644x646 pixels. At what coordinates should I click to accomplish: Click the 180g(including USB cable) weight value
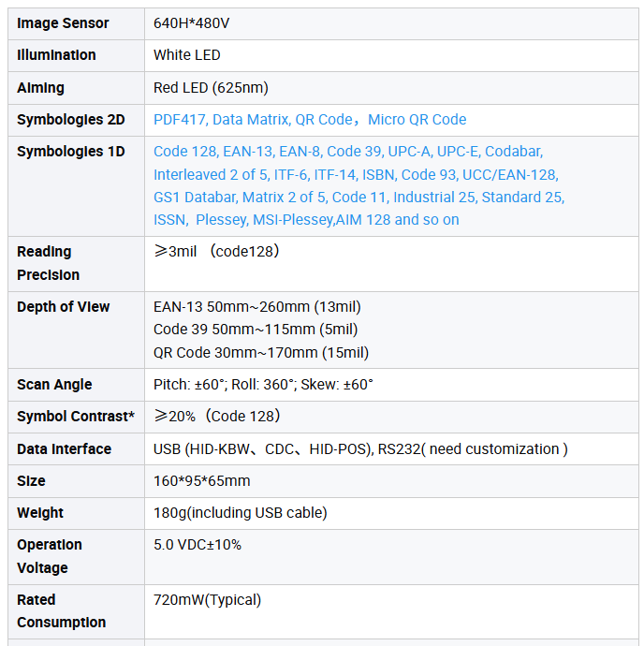(241, 513)
